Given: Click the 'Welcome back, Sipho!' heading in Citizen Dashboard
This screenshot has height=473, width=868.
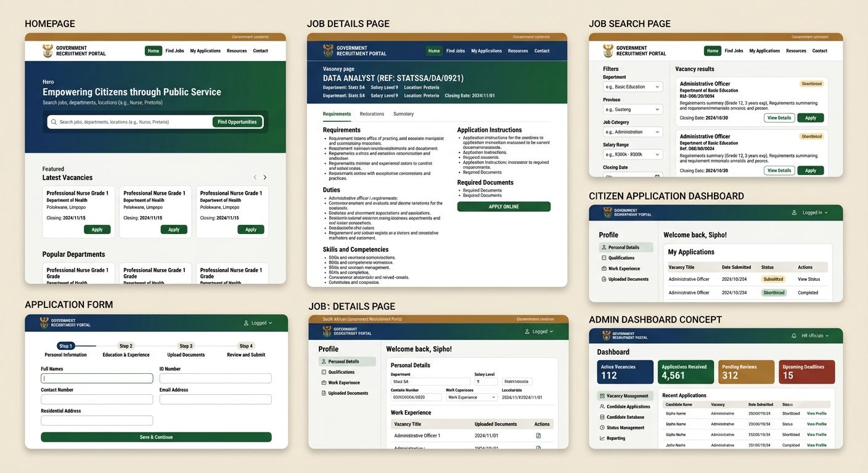Looking at the screenshot, I should [x=695, y=235].
